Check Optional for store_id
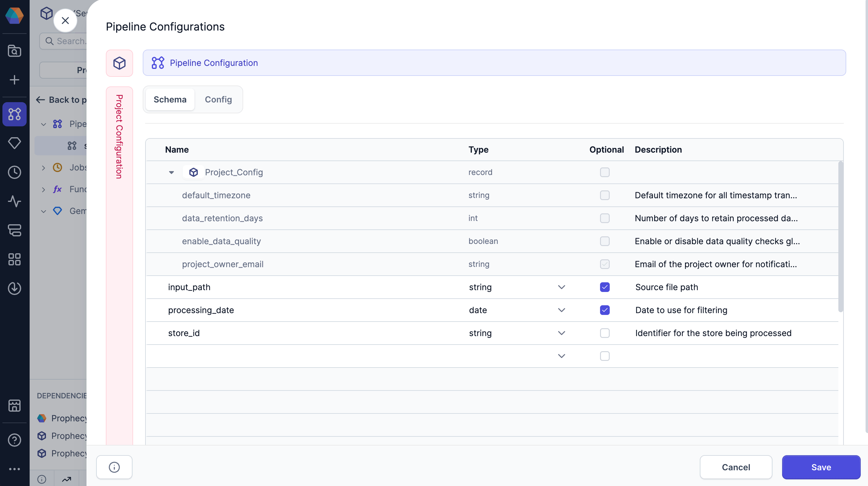This screenshot has width=868, height=486. coord(605,333)
